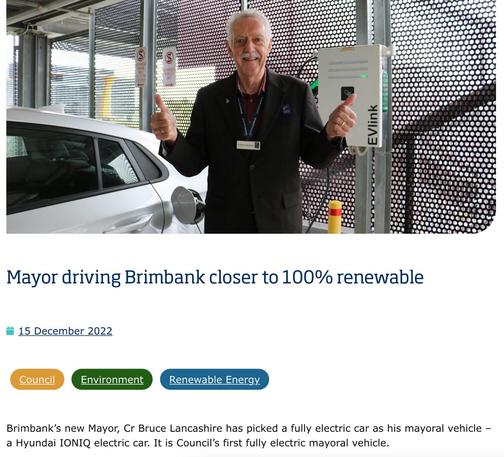The width and height of the screenshot is (504, 457).
Task: Open the 15 December 2022 date link
Action: [x=65, y=331]
